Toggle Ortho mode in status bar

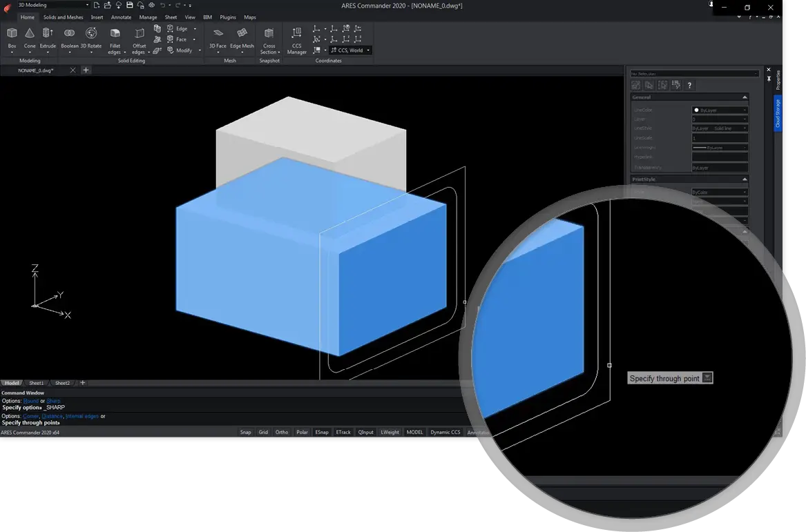282,433
